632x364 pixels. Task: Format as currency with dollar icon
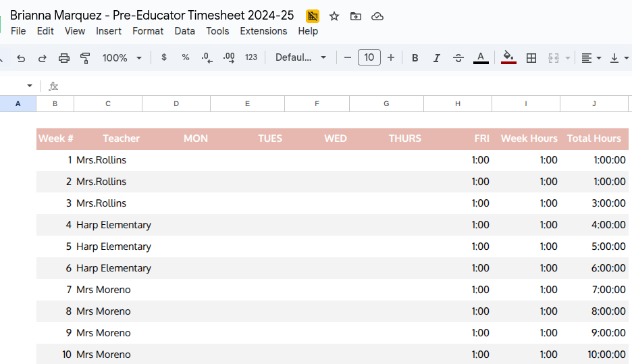click(164, 58)
